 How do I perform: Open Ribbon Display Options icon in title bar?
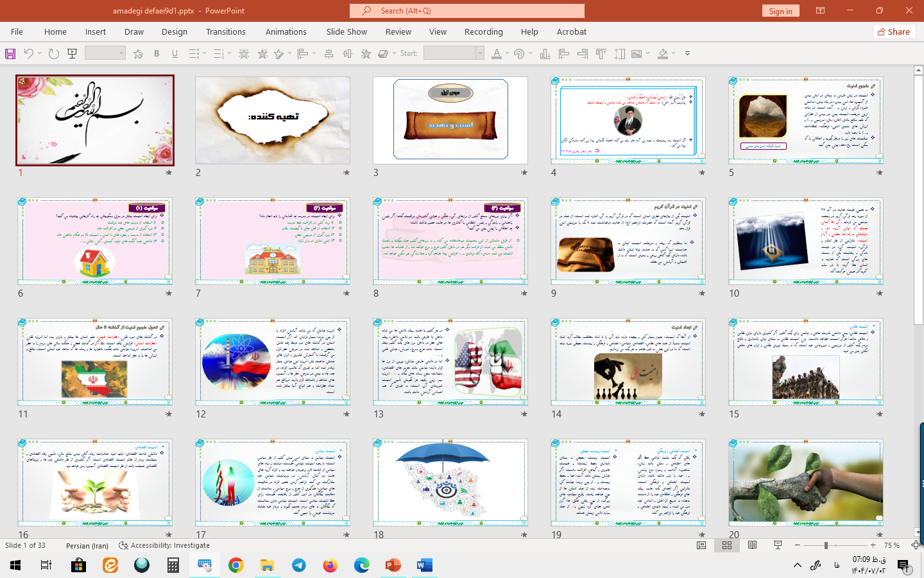(x=820, y=11)
